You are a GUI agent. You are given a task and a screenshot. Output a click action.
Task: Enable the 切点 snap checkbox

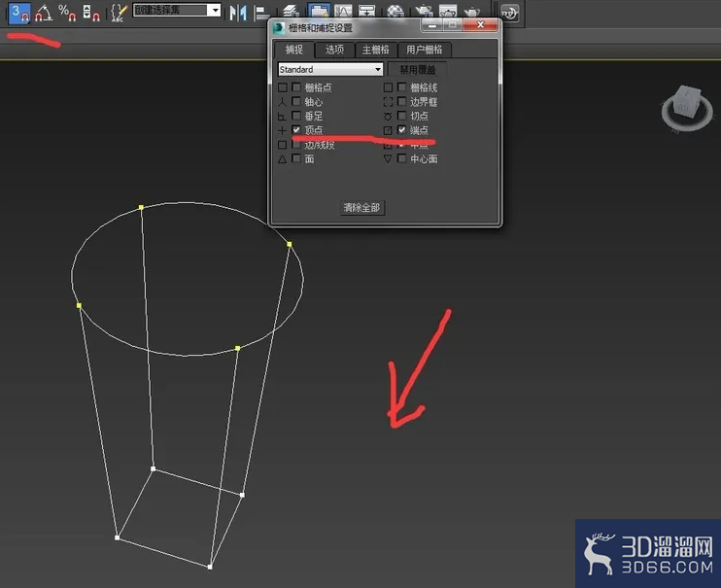tap(402, 116)
